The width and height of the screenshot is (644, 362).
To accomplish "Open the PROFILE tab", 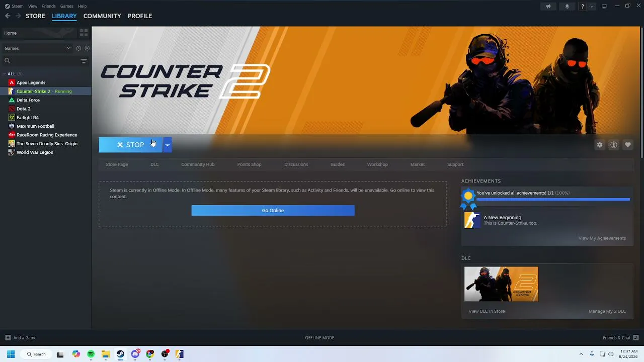I will point(140,16).
